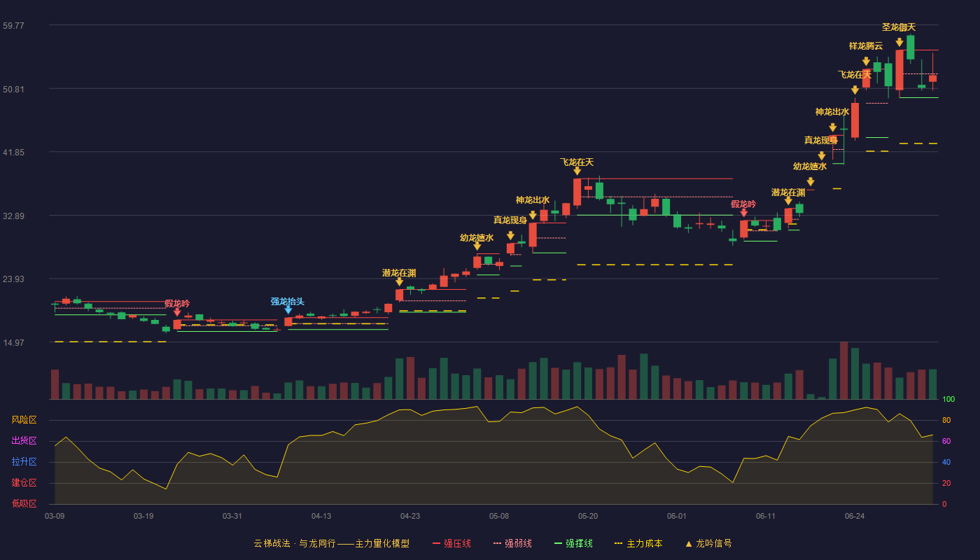Toggle the 主力成本 legend series
This screenshot has height=560, width=980.
click(638, 543)
